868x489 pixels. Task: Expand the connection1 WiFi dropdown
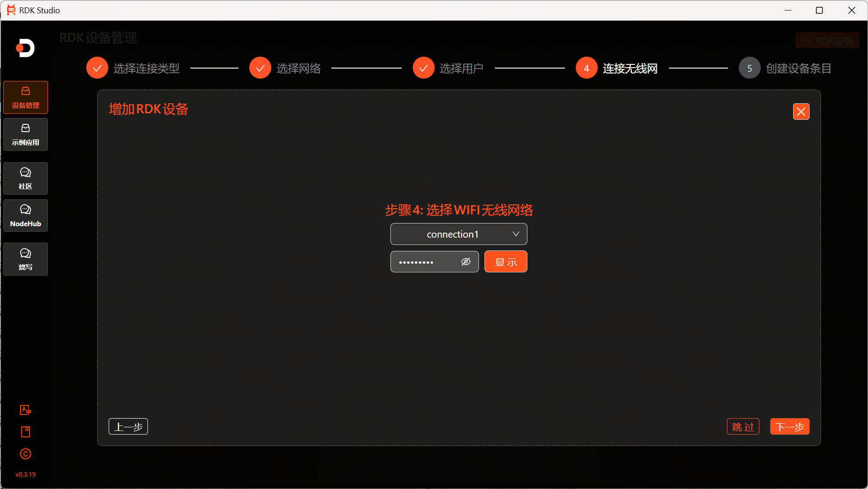[x=458, y=234]
